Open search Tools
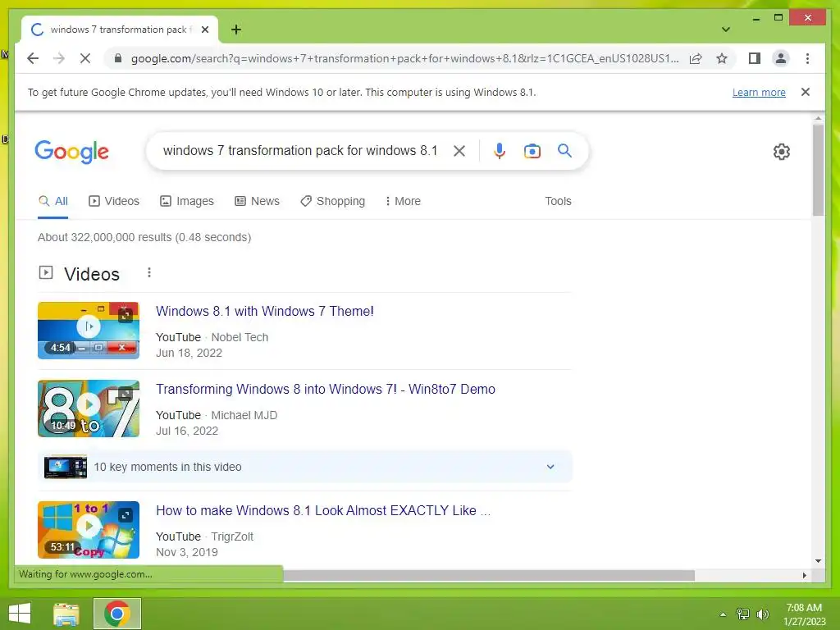Viewport: 840px width, 630px height. (x=558, y=202)
